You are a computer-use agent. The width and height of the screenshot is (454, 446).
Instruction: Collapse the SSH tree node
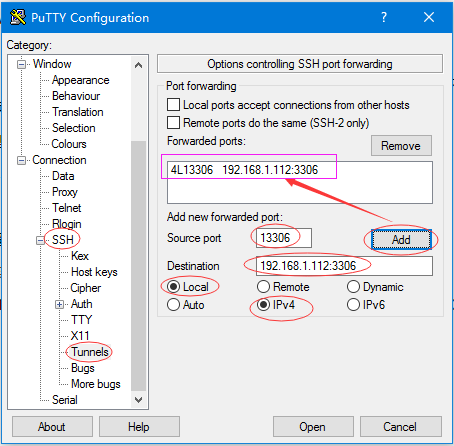point(40,240)
